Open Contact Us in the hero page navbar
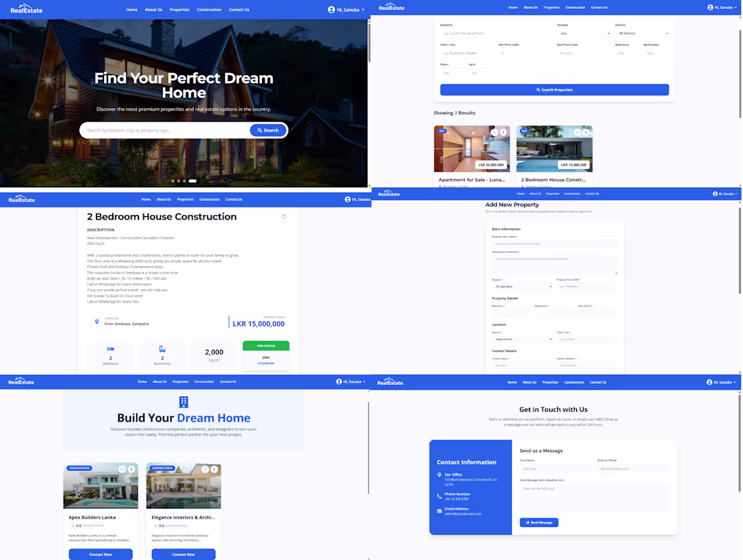The height and width of the screenshot is (560, 743). coord(239,9)
